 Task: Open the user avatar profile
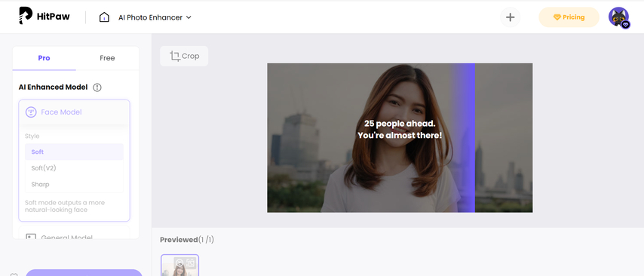tap(619, 17)
